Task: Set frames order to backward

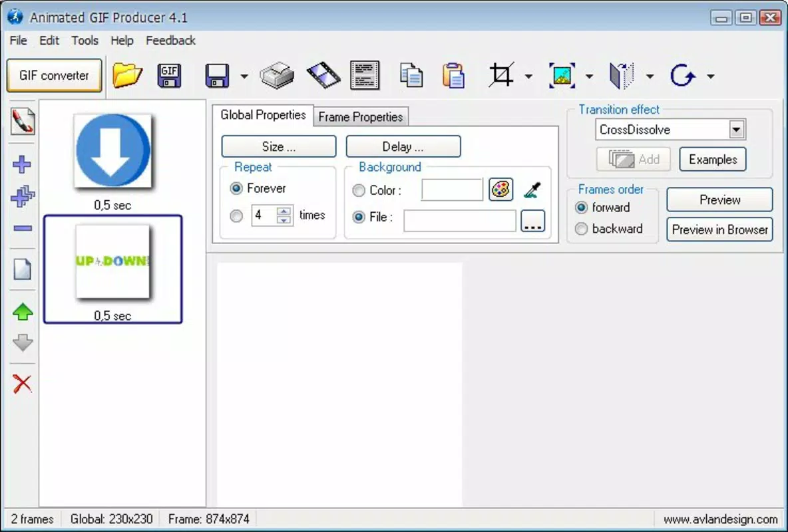Action: pos(582,229)
